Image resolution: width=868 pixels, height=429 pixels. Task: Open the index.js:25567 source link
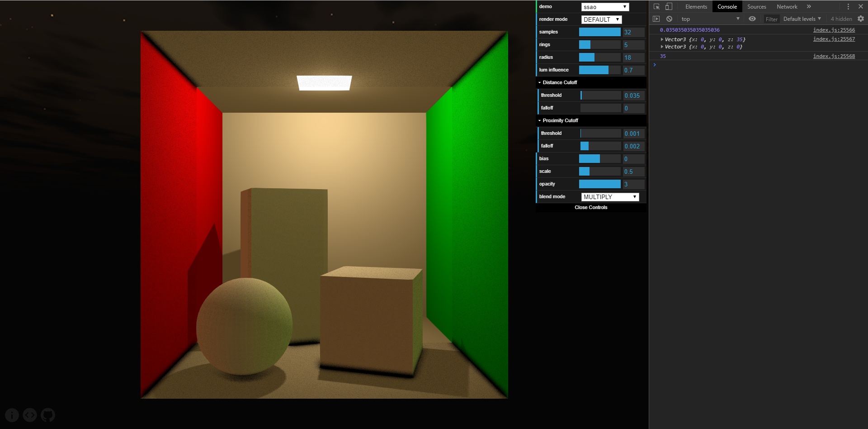coord(834,39)
